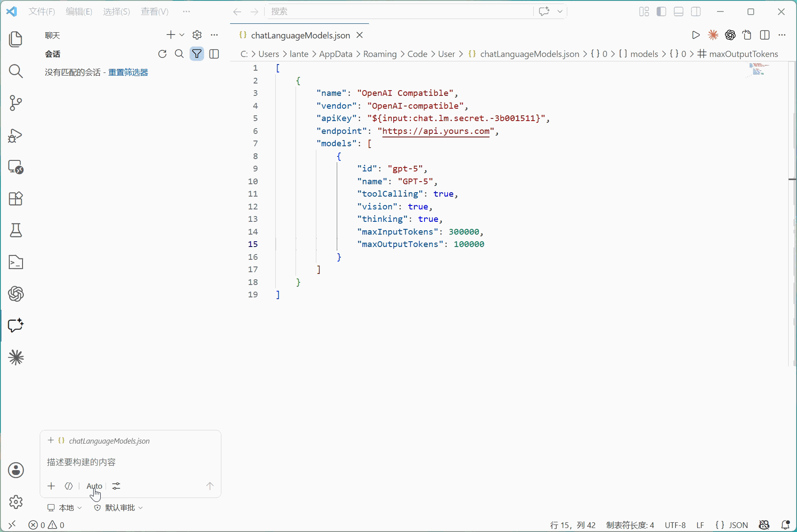The height and width of the screenshot is (532, 797).
Task: Click the refresh sessions icon
Action: (x=162, y=54)
